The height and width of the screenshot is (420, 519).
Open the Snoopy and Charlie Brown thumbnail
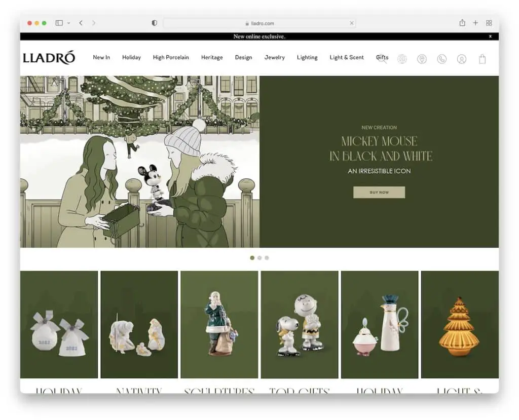click(x=300, y=324)
